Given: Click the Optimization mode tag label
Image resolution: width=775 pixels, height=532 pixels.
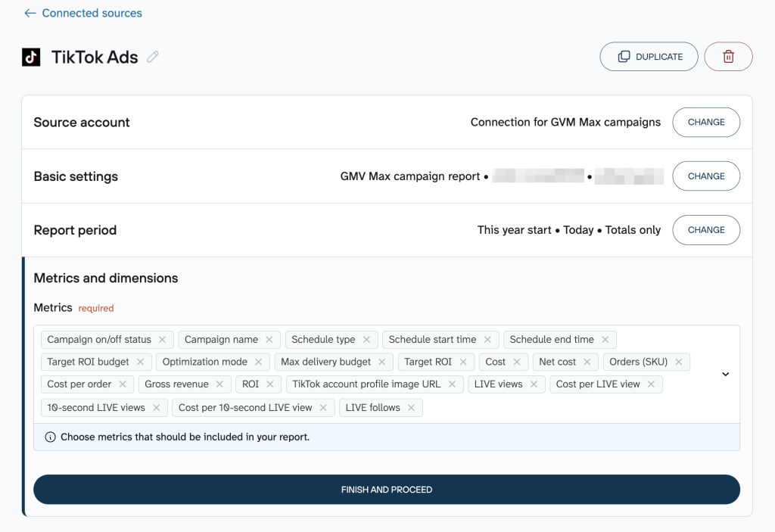Looking at the screenshot, I should click(x=204, y=362).
